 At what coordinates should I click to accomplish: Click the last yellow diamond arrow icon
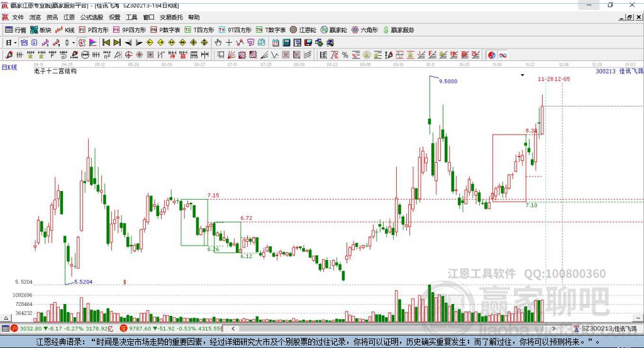click(x=204, y=43)
